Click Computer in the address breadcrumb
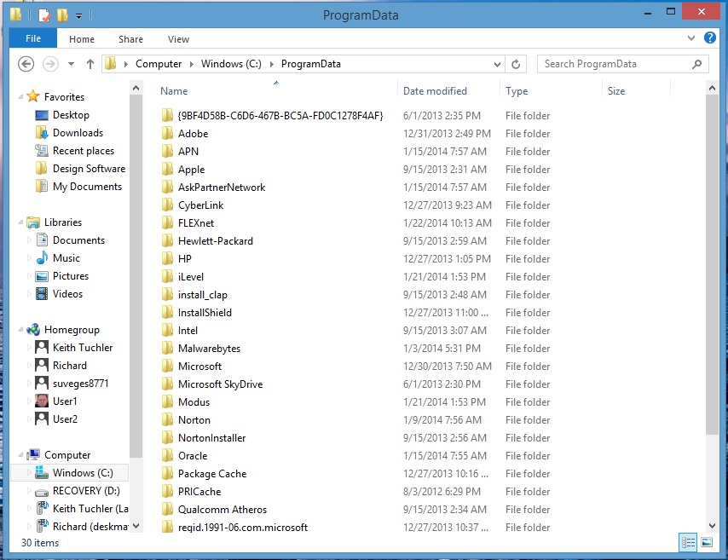The width and height of the screenshot is (728, 560). [x=159, y=64]
